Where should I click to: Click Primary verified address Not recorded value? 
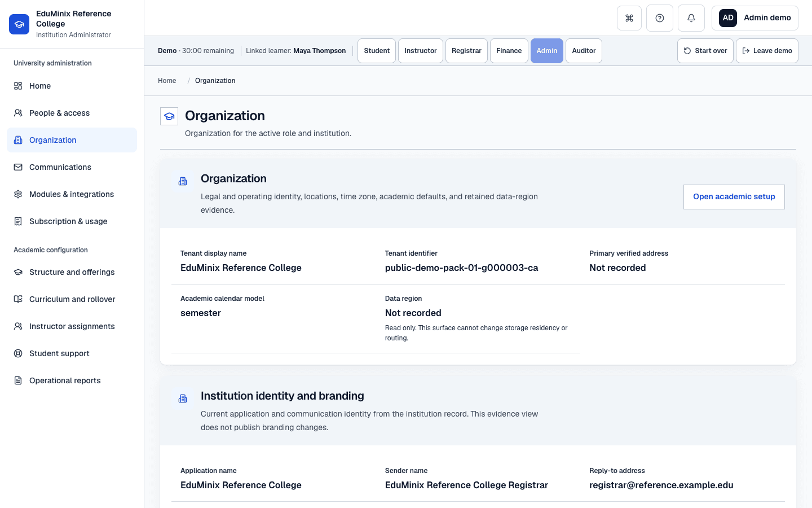[x=617, y=268]
